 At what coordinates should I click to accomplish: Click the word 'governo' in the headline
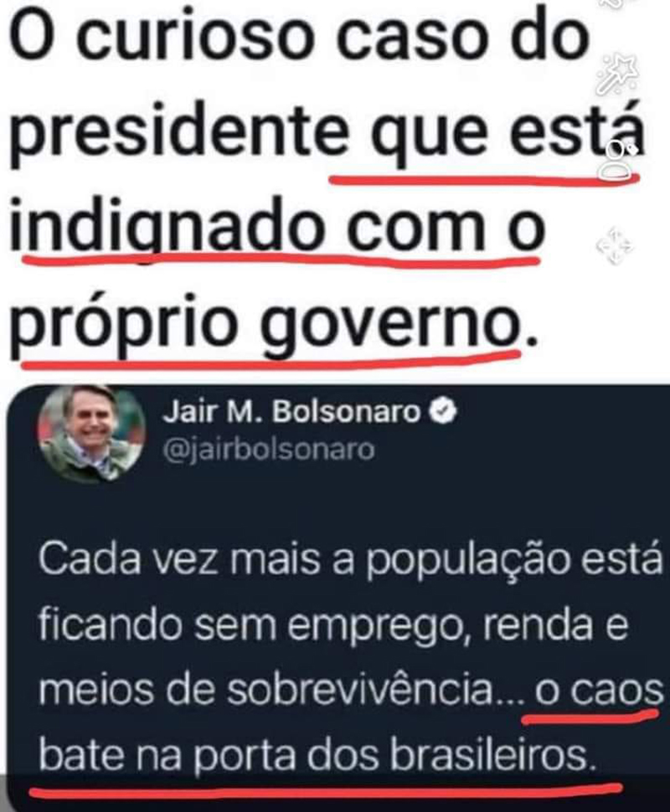point(389,326)
